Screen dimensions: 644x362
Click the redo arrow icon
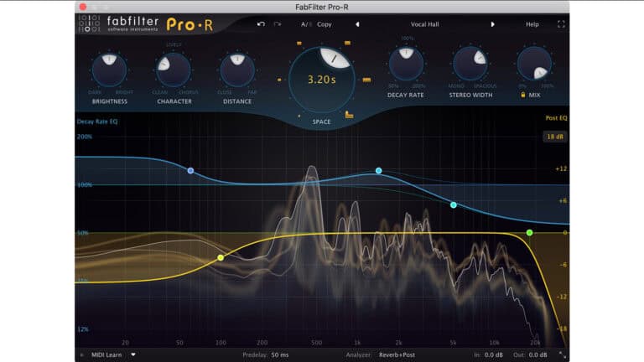point(278,24)
